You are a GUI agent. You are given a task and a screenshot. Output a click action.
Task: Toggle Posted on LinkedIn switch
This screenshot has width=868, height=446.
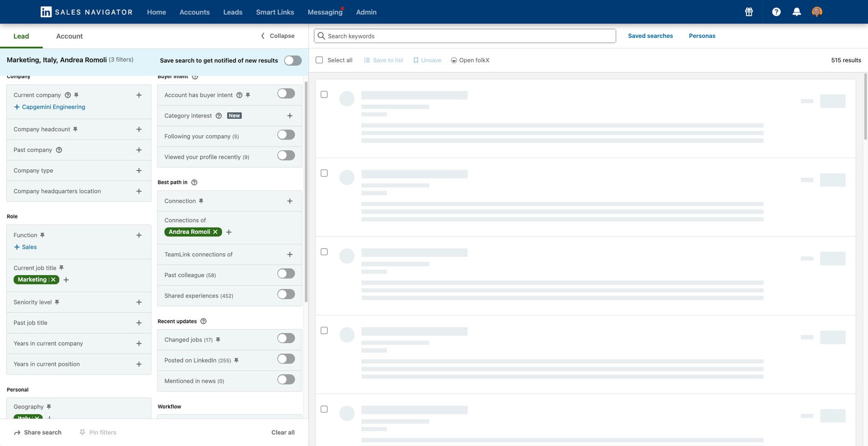286,359
